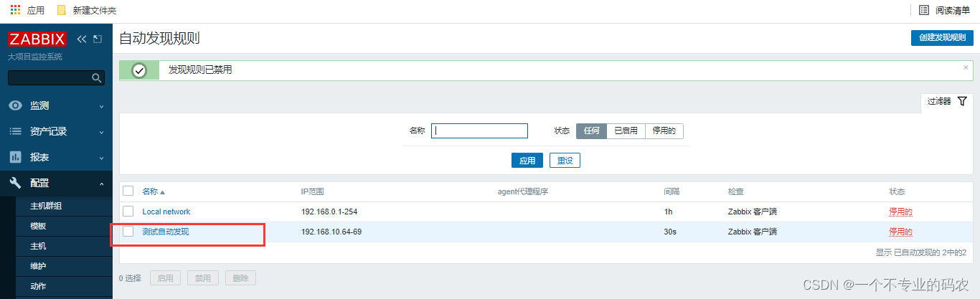Viewport: 980px width, 299px height.
Task: Click IP range 192.168.10.64-69
Action: 331,232
